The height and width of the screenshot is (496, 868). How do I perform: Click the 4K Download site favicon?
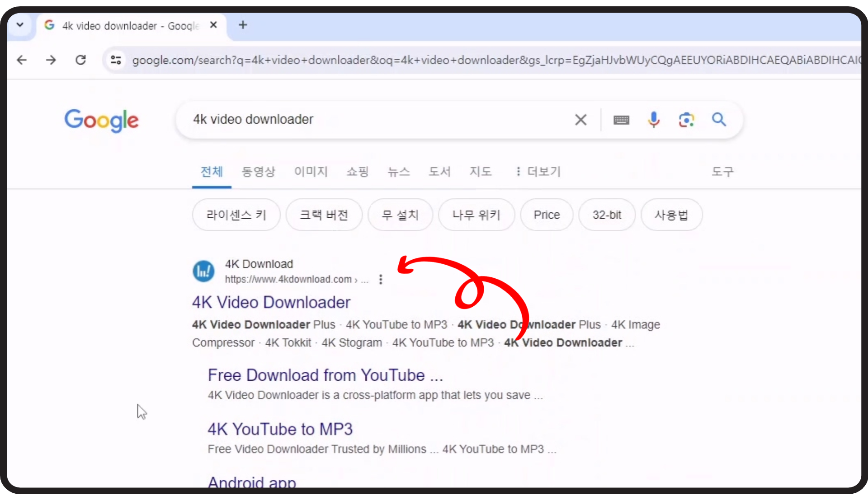tap(203, 271)
